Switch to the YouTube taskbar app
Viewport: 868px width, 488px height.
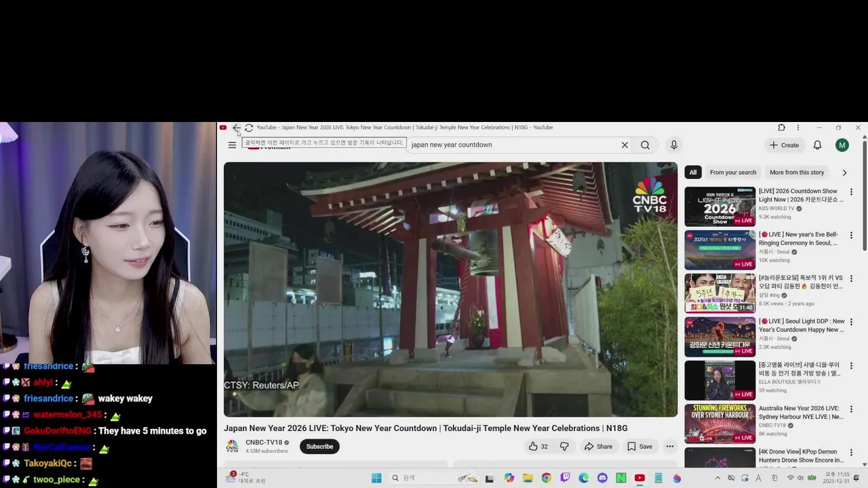coord(639,478)
